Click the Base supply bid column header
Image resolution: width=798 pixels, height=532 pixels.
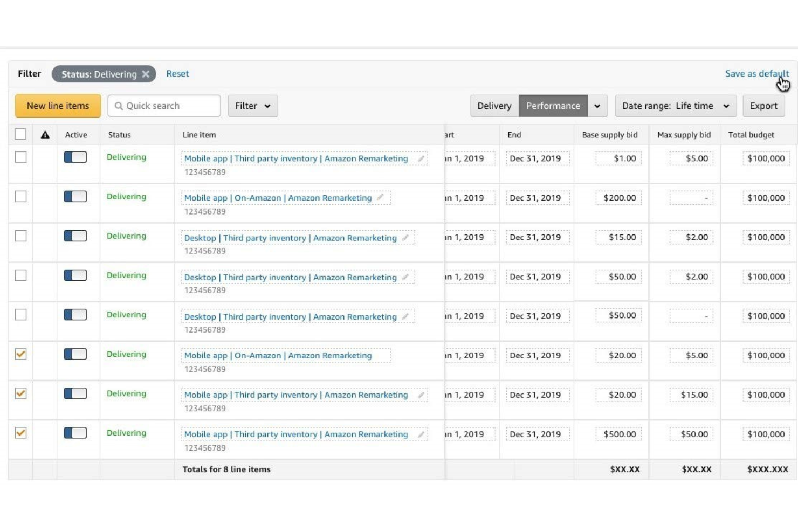(609, 135)
